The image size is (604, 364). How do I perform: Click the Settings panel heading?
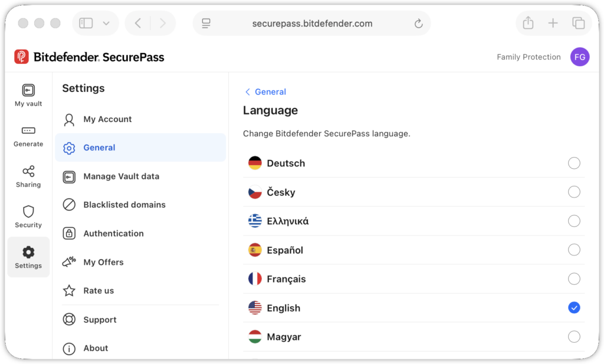click(x=83, y=88)
